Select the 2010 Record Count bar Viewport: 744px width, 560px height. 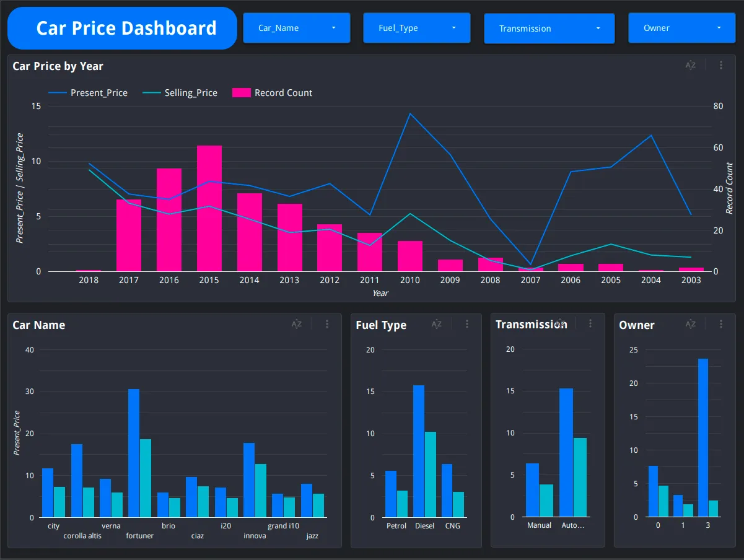pos(410,256)
